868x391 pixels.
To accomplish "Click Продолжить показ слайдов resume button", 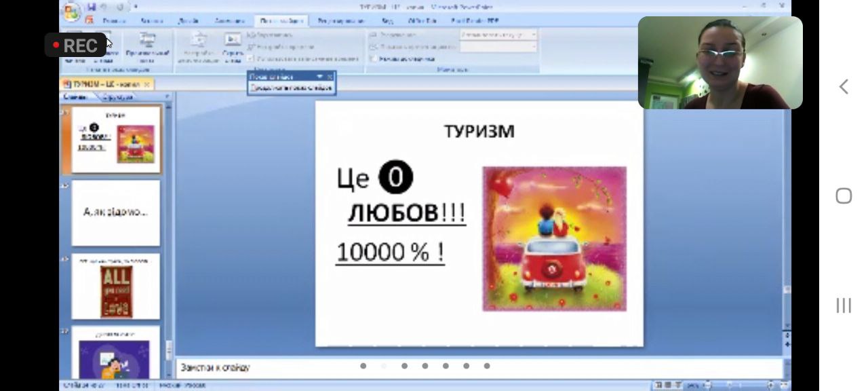I will [x=291, y=88].
